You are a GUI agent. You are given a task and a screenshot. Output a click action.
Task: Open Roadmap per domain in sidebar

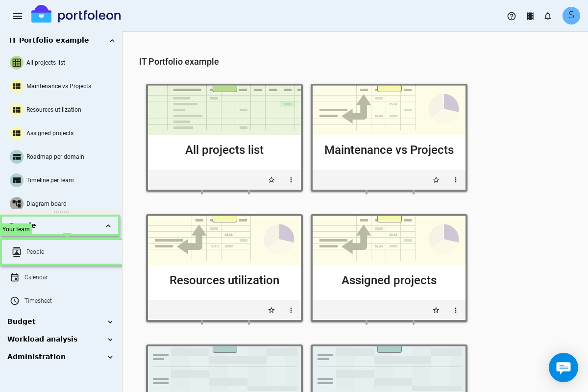coord(55,157)
